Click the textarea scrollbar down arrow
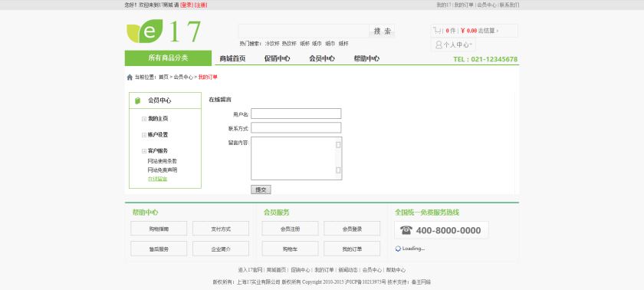The width and height of the screenshot is (644, 290). (338, 170)
